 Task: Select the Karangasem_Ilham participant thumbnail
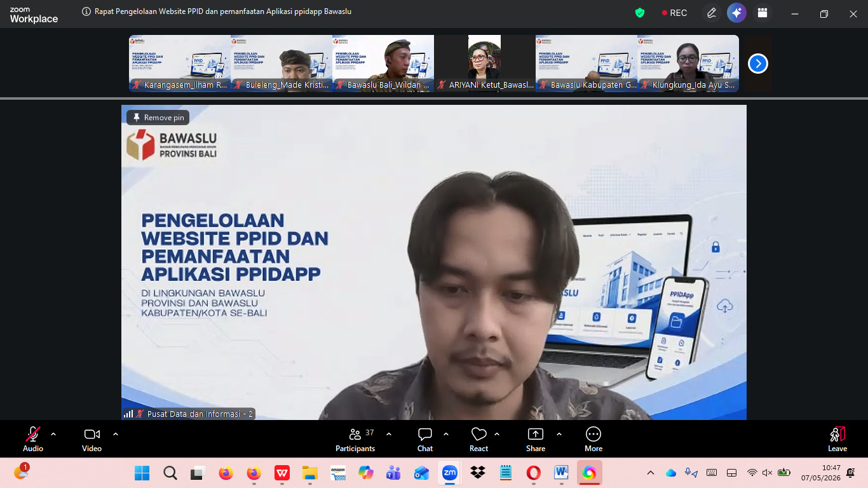(x=180, y=64)
